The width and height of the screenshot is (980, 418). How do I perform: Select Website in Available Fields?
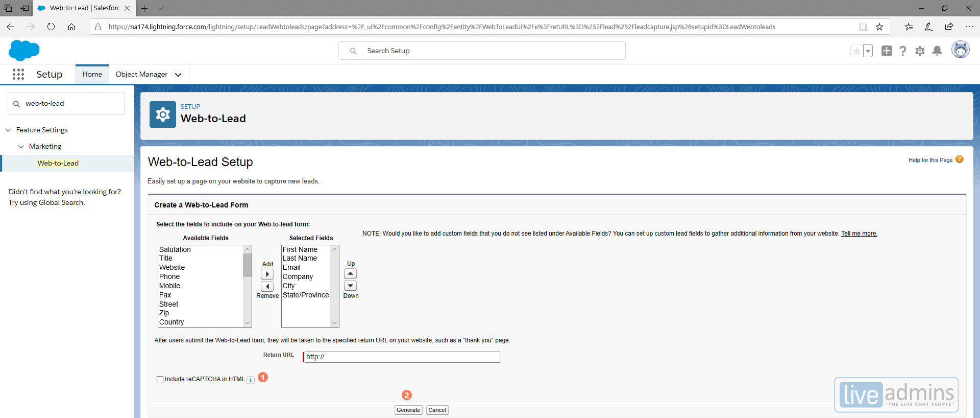click(172, 267)
